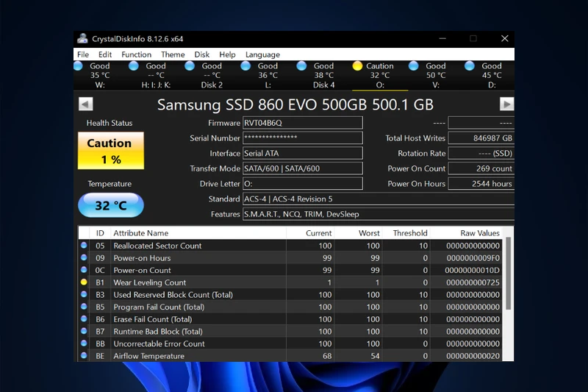Click the Transfer Mode field SATA/600
588x392 pixels.
[303, 168]
